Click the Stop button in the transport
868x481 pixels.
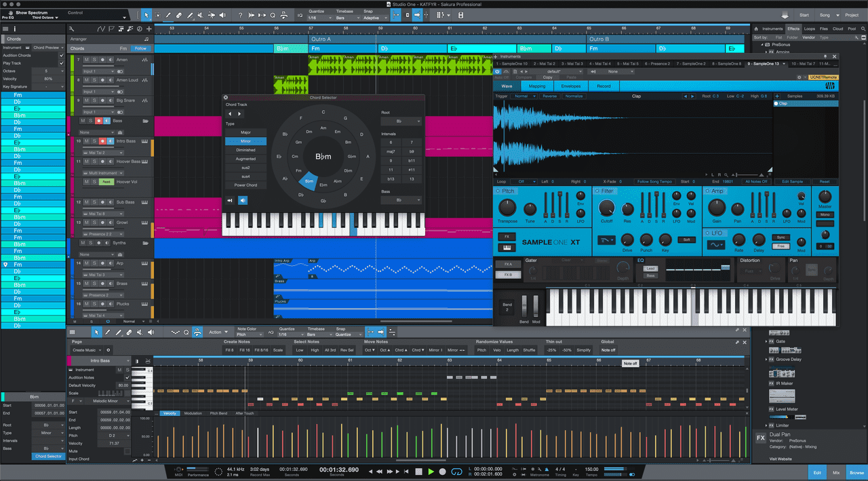419,472
